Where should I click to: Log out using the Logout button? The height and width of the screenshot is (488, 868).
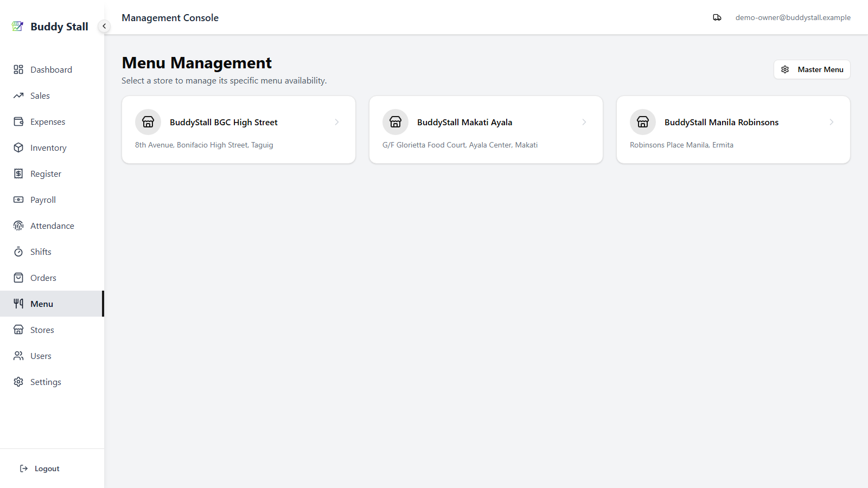[40, 468]
